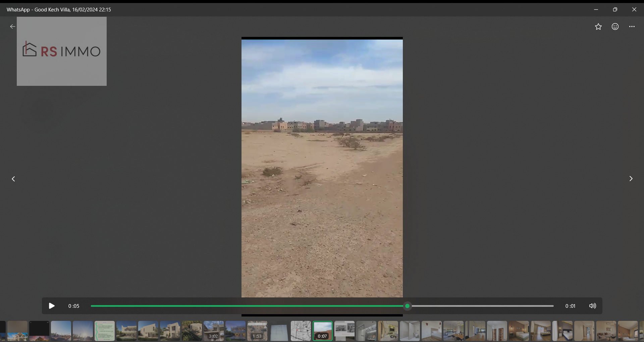This screenshot has width=644, height=342.
Task: Open the three-dot more options menu
Action: click(632, 26)
